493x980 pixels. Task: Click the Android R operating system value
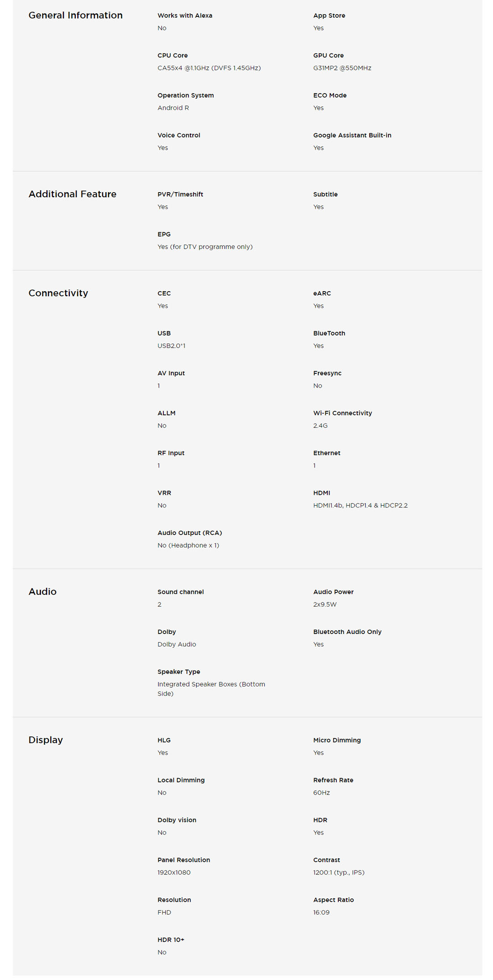click(x=173, y=108)
